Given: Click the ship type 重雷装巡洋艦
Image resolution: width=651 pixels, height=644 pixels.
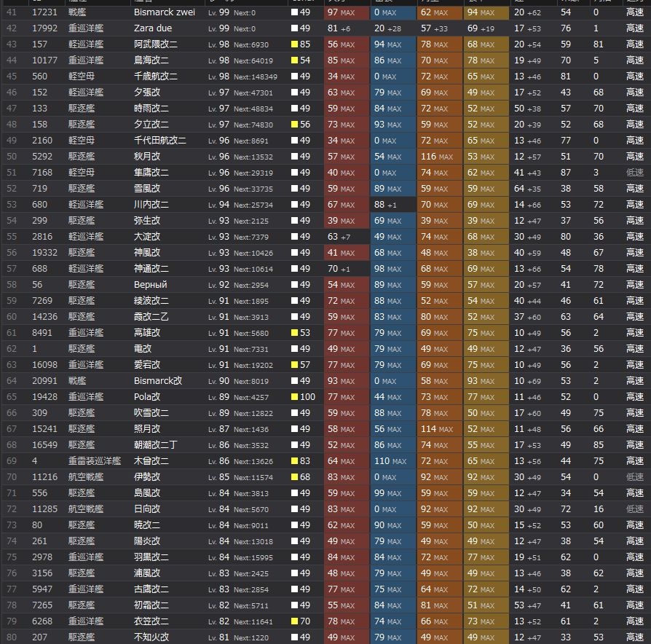Looking at the screenshot, I should tap(95, 460).
